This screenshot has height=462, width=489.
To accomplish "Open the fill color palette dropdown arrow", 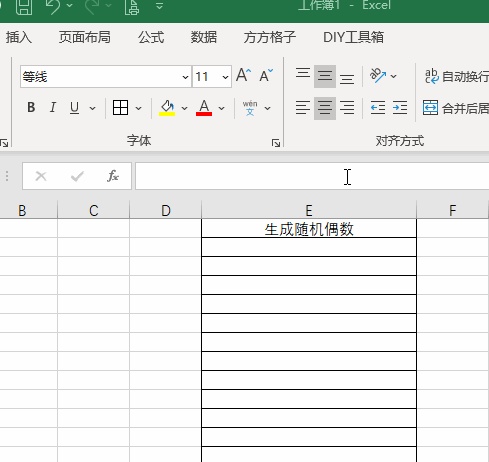I will coord(184,108).
